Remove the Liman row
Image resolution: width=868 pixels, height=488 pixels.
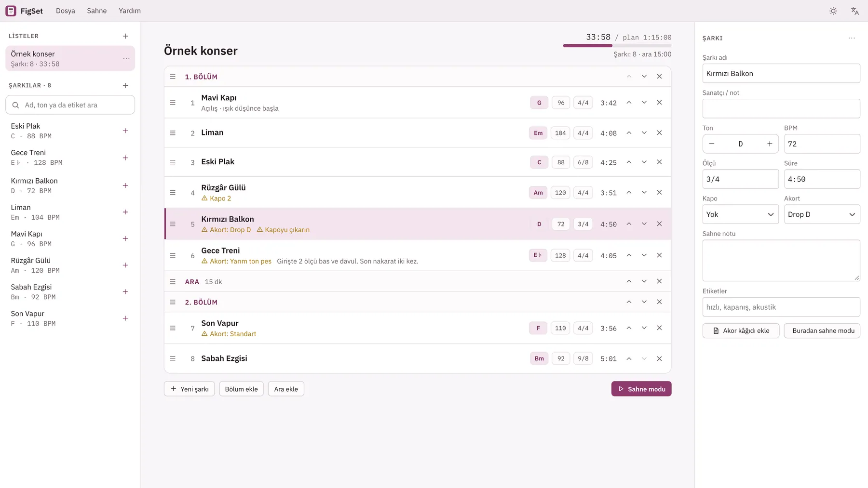659,132
